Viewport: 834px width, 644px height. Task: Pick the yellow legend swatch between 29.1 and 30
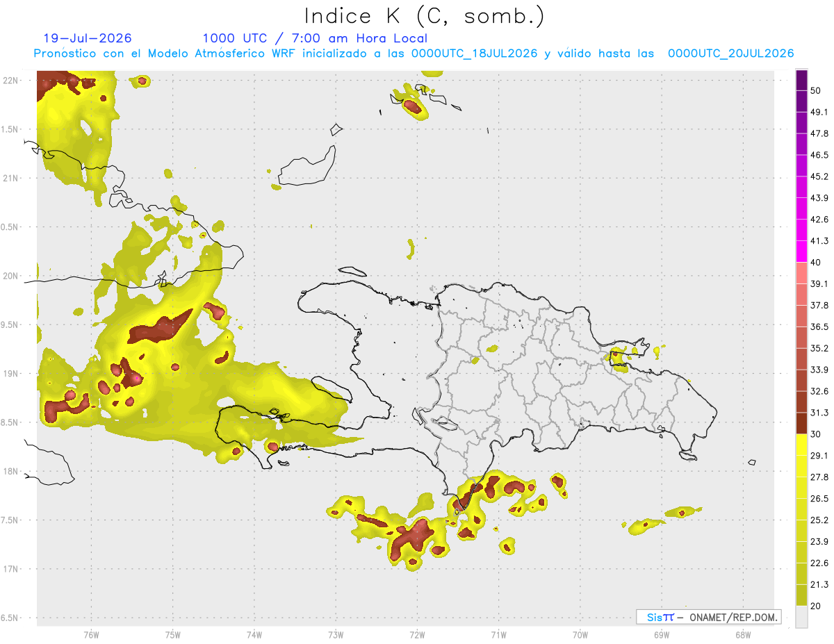pos(801,445)
